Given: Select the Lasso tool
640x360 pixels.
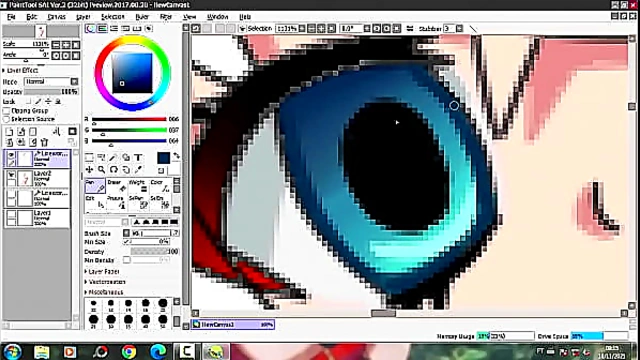Looking at the screenshot, I should [x=101, y=158].
